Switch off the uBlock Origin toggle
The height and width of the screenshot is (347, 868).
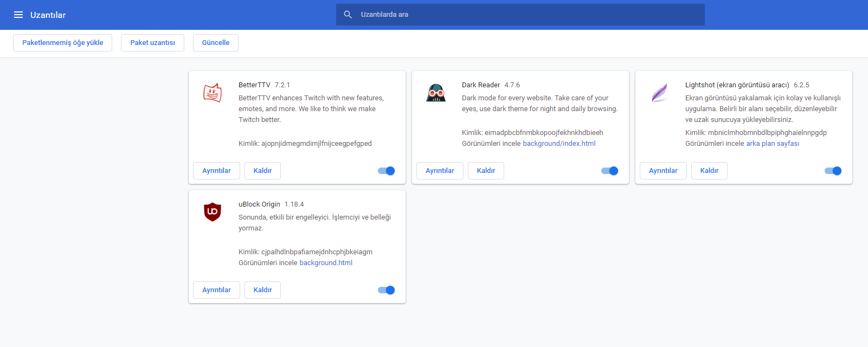click(387, 290)
